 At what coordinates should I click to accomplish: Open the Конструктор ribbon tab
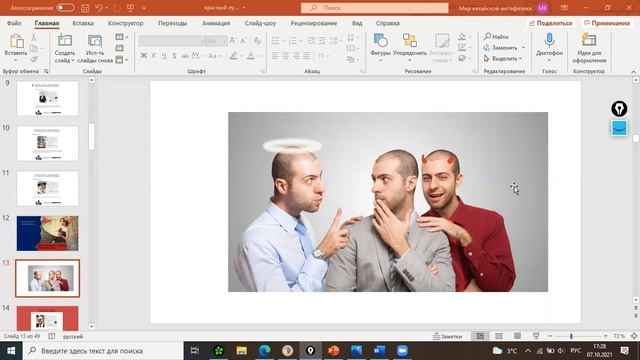(x=125, y=23)
